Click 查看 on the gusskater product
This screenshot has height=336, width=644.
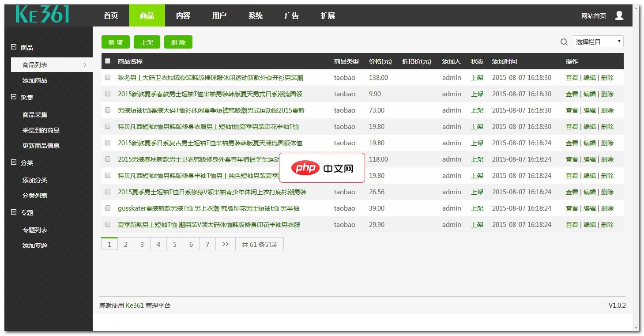[572, 208]
